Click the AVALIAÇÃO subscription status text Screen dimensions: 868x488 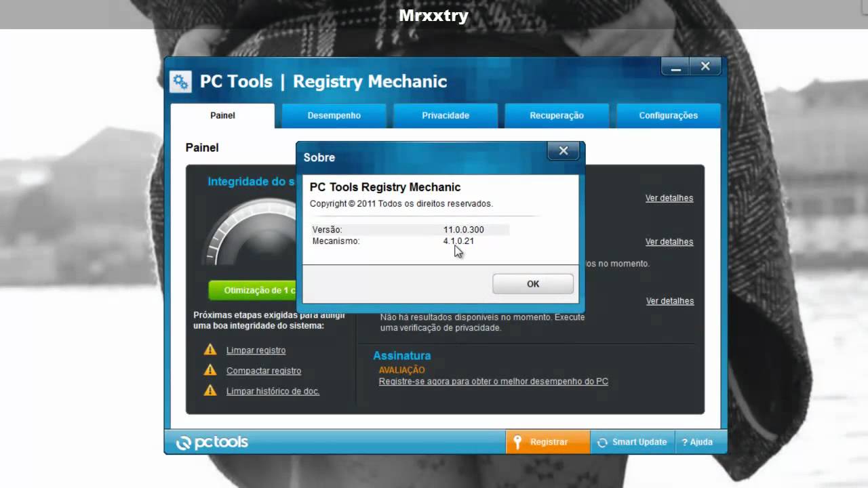point(401,370)
